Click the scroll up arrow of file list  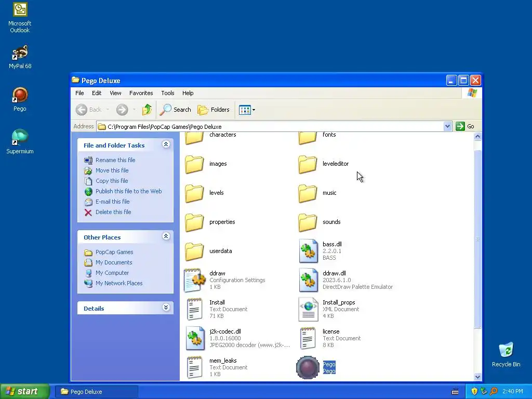click(x=478, y=137)
